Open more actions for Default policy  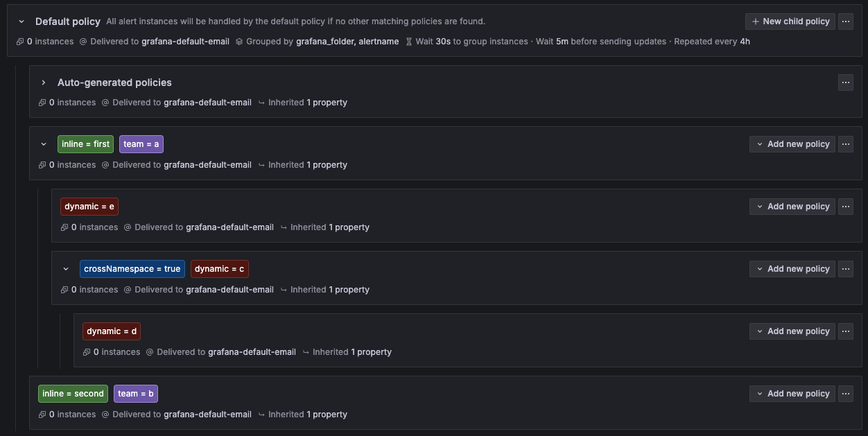[845, 21]
